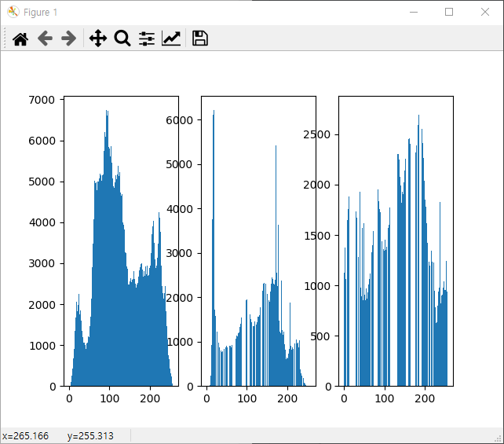The height and width of the screenshot is (444, 504).
Task: Maximize the Figure 1 window
Action: pyautogui.click(x=449, y=13)
